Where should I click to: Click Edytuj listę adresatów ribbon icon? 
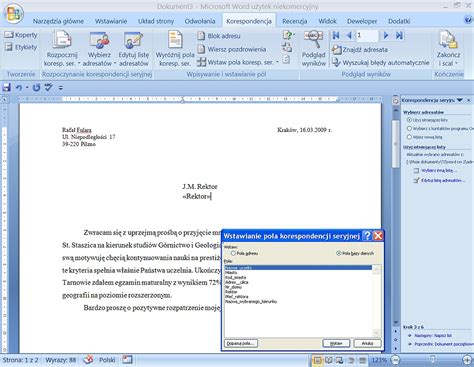[x=134, y=49]
